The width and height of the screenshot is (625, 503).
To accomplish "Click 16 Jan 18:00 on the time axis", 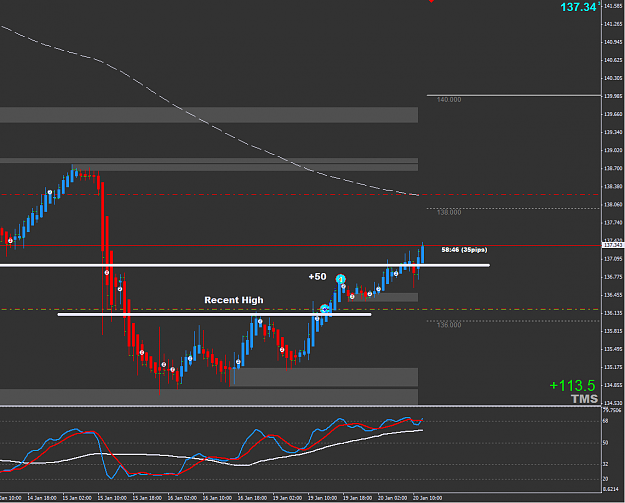I will [253, 498].
